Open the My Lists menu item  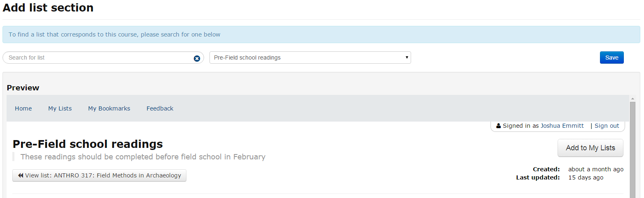point(60,108)
